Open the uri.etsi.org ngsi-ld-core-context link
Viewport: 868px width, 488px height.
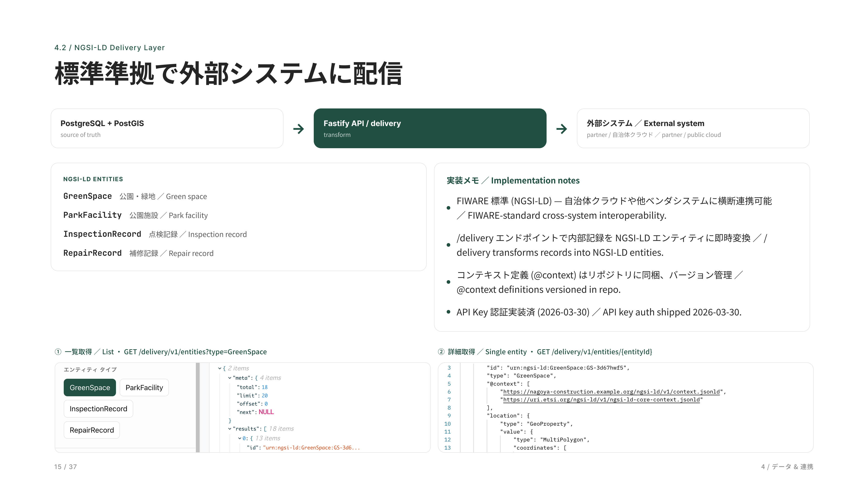pyautogui.click(x=601, y=400)
